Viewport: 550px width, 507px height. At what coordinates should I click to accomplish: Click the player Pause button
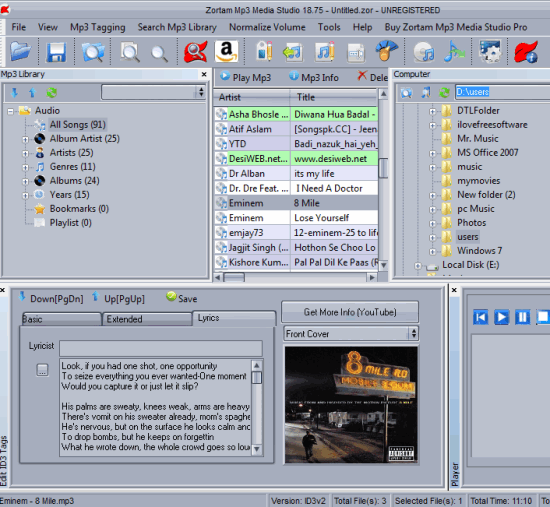coord(523,317)
